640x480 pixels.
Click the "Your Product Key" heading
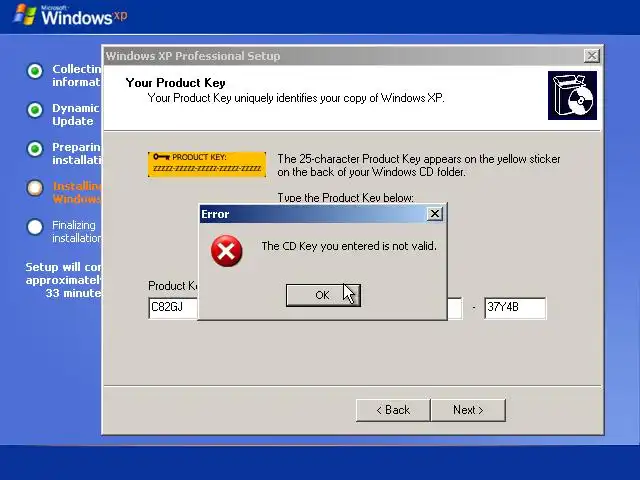[176, 83]
